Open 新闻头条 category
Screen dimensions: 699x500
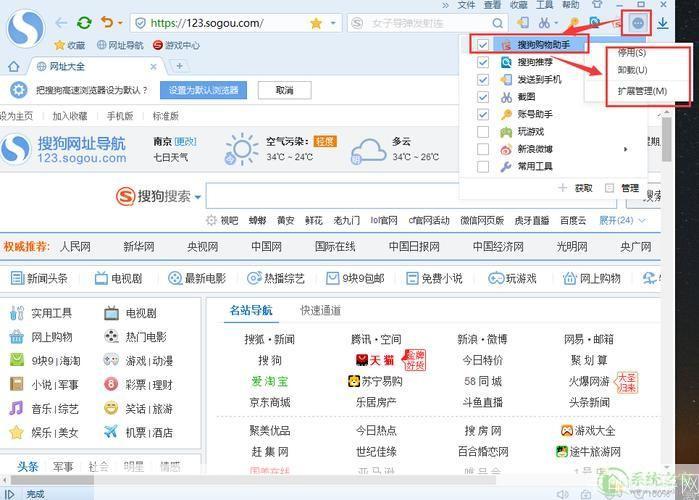39,279
